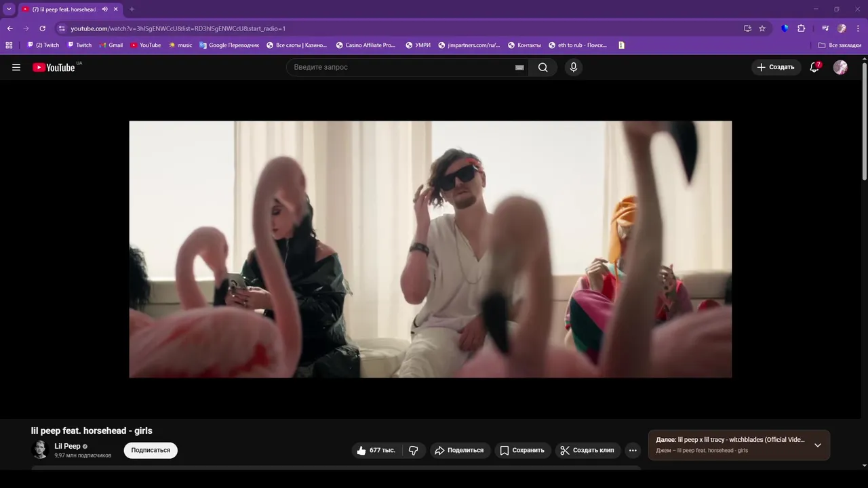The height and width of the screenshot is (488, 868).
Task: Click the Создать клип button
Action: [587, 450]
